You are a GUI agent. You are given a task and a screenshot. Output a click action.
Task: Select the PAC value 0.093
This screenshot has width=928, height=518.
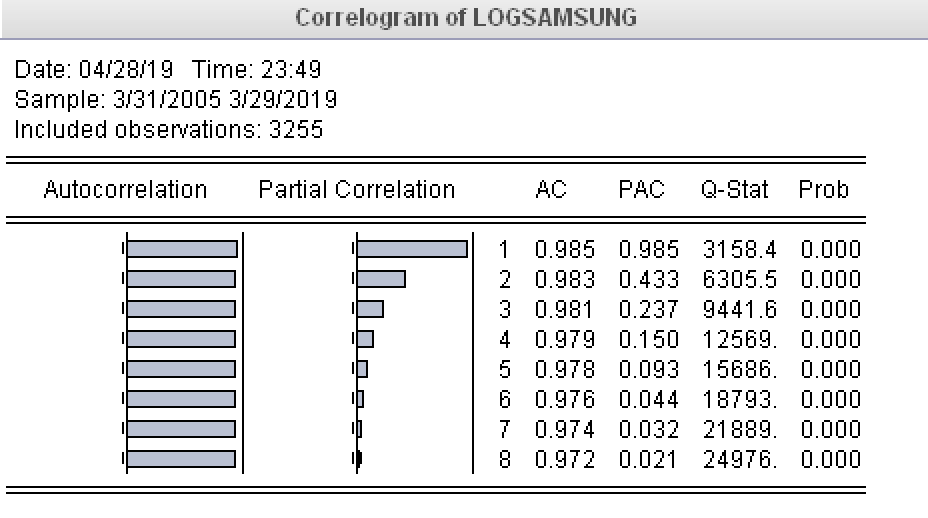click(x=648, y=370)
